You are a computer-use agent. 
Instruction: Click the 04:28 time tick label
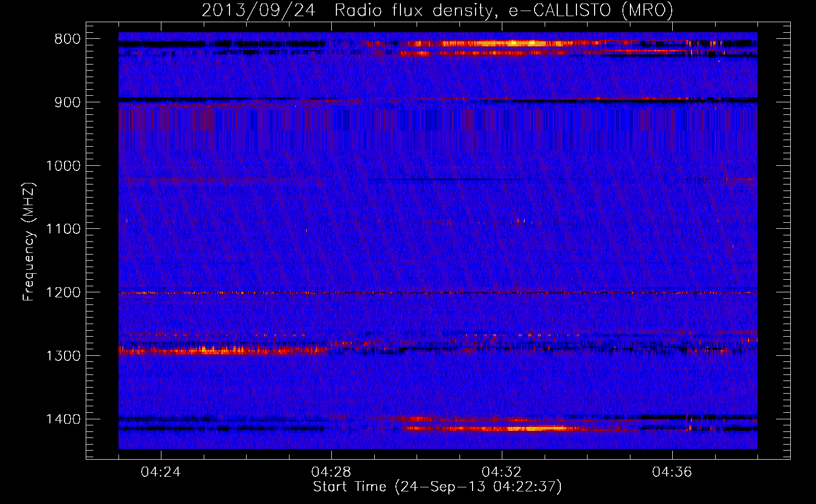tap(331, 472)
